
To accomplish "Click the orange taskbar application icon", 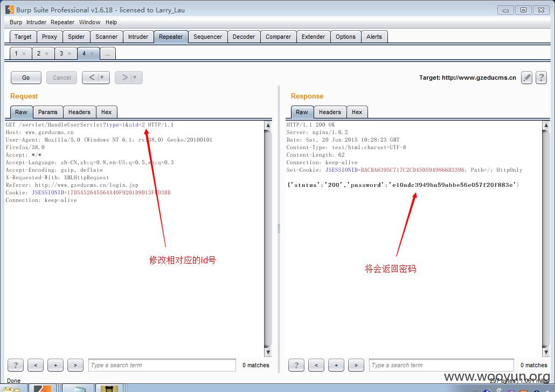I will (x=43, y=388).
